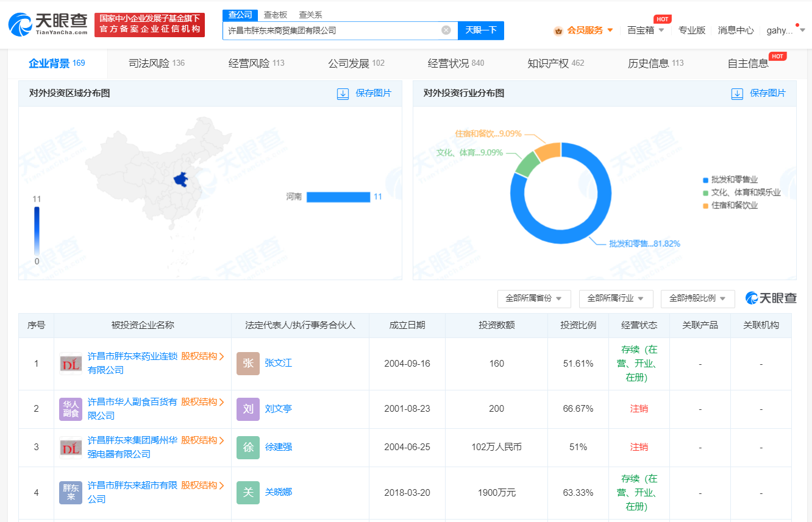Clear the search box using the × icon

(444, 30)
